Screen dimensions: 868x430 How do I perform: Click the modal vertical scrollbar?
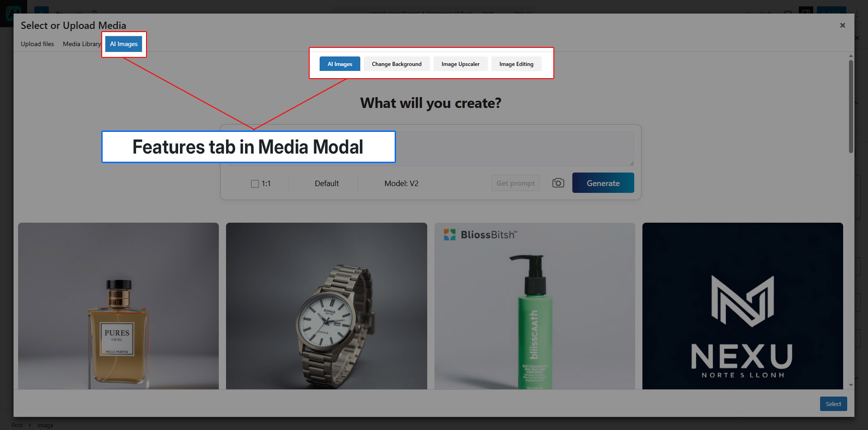(851, 107)
